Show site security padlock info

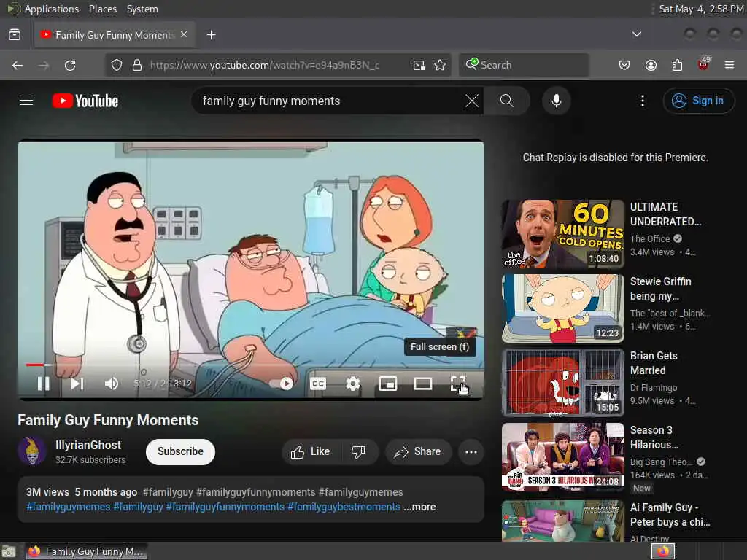pyautogui.click(x=136, y=65)
